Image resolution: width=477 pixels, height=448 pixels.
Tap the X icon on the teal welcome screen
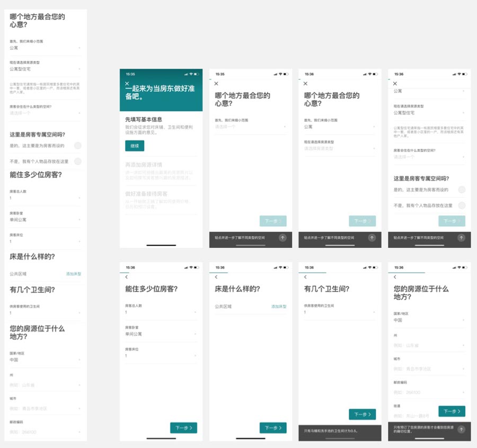point(127,85)
